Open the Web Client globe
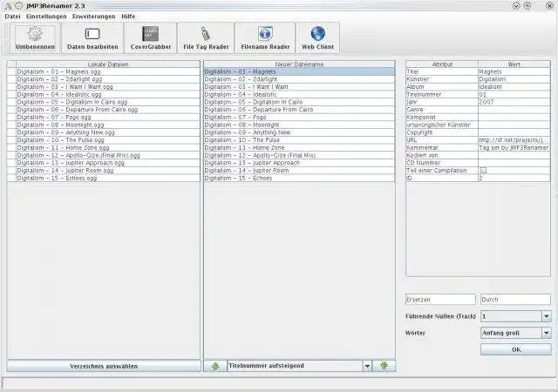 coord(317,38)
